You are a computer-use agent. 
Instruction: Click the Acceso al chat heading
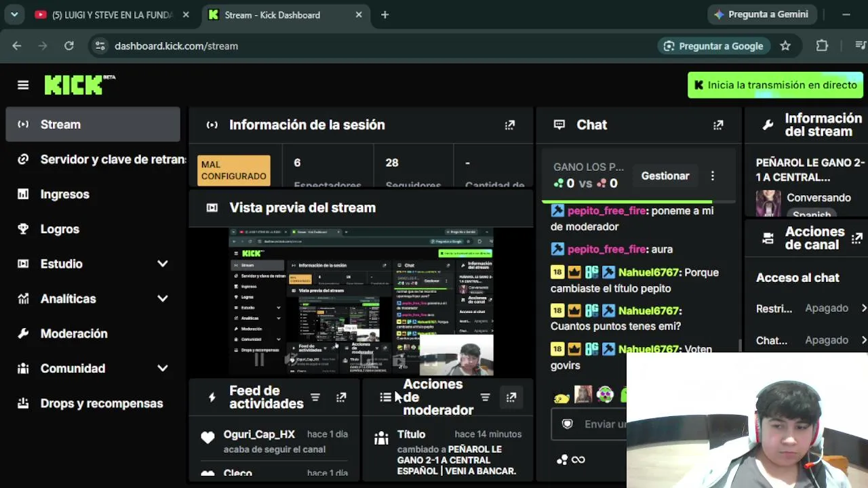click(797, 278)
